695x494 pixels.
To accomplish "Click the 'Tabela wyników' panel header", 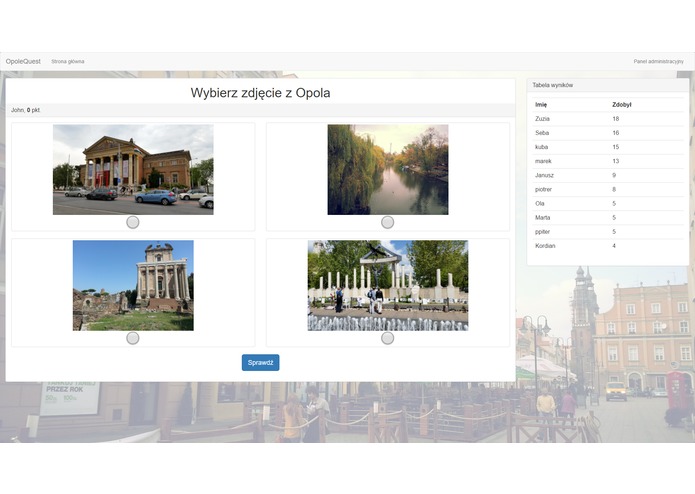I will 553,85.
